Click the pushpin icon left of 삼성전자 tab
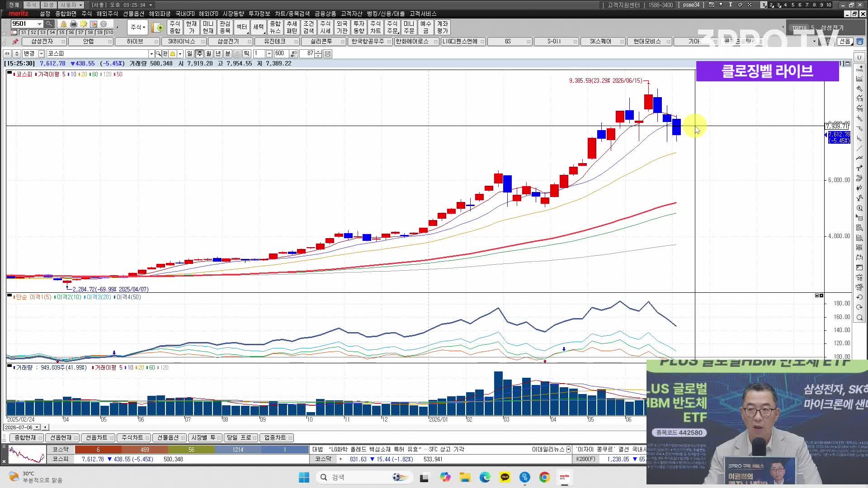 pyautogui.click(x=15, y=41)
